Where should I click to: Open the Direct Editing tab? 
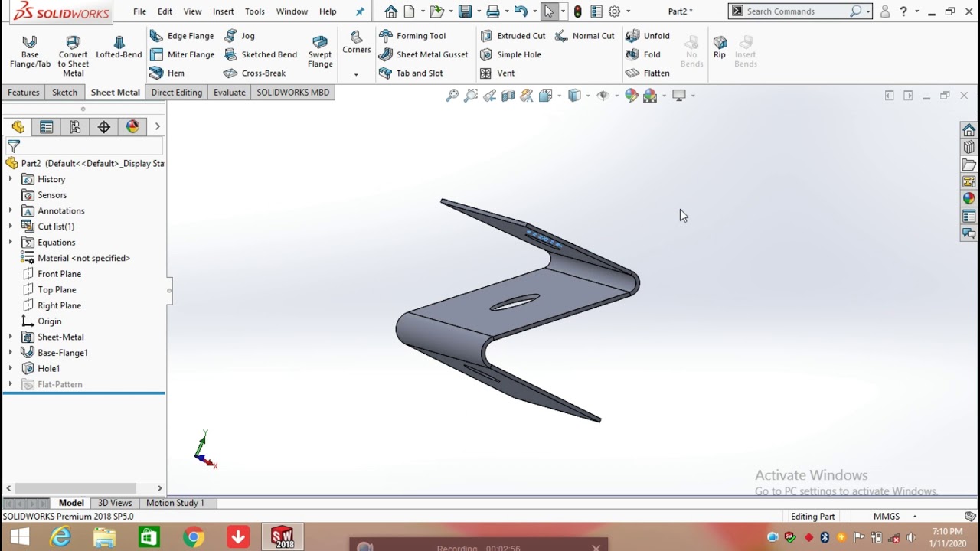point(177,92)
